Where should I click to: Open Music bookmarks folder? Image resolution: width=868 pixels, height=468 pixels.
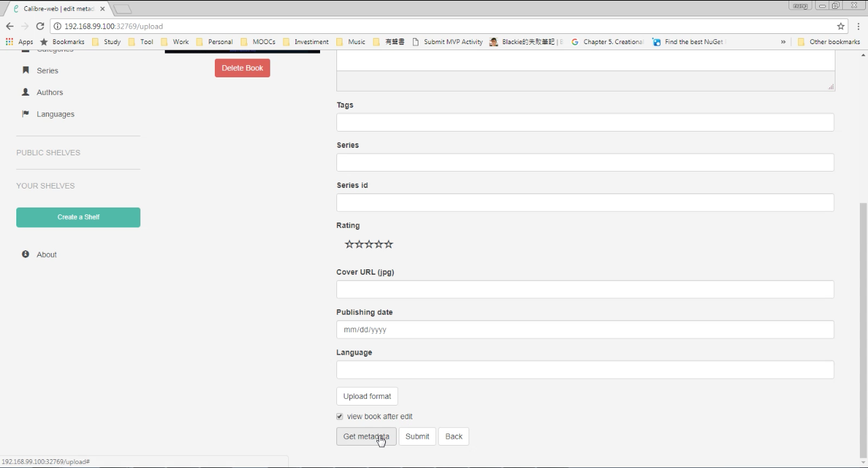click(351, 41)
